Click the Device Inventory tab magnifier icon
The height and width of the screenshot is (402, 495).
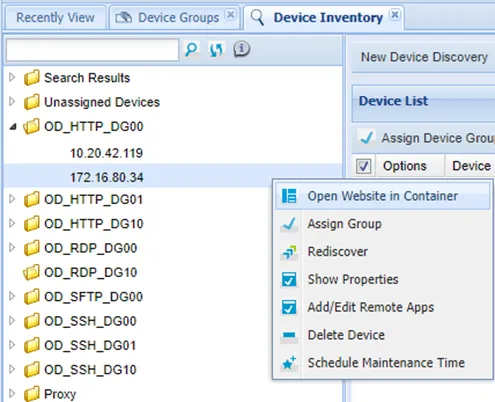click(258, 17)
